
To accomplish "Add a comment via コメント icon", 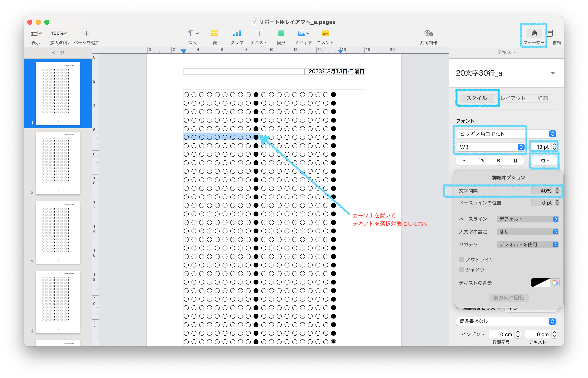I will pyautogui.click(x=325, y=33).
